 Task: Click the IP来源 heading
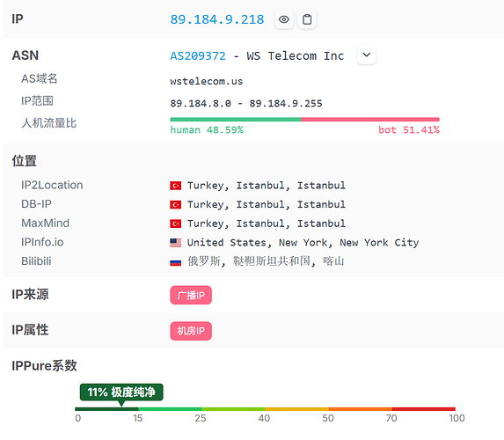[30, 295]
